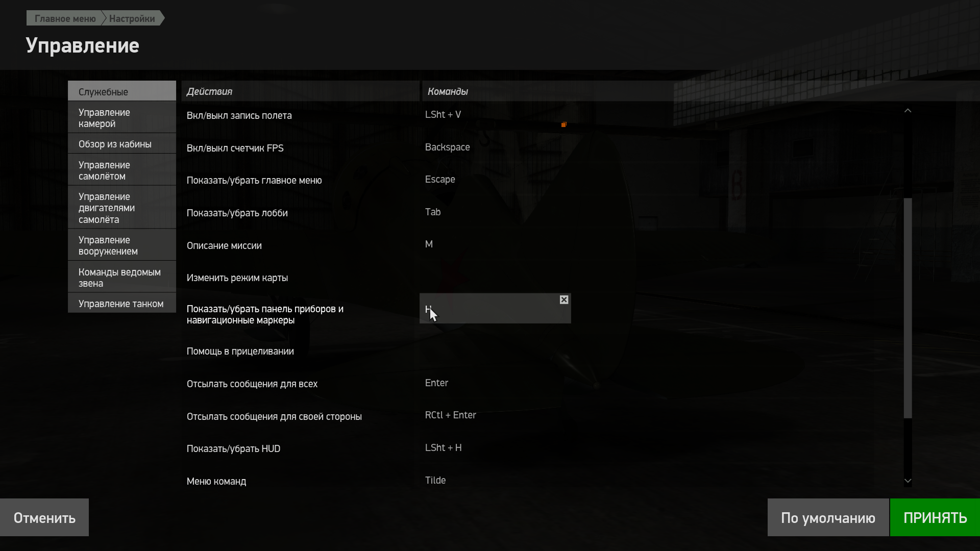Click the Принять green button
Image resolution: width=980 pixels, height=551 pixels.
click(935, 517)
